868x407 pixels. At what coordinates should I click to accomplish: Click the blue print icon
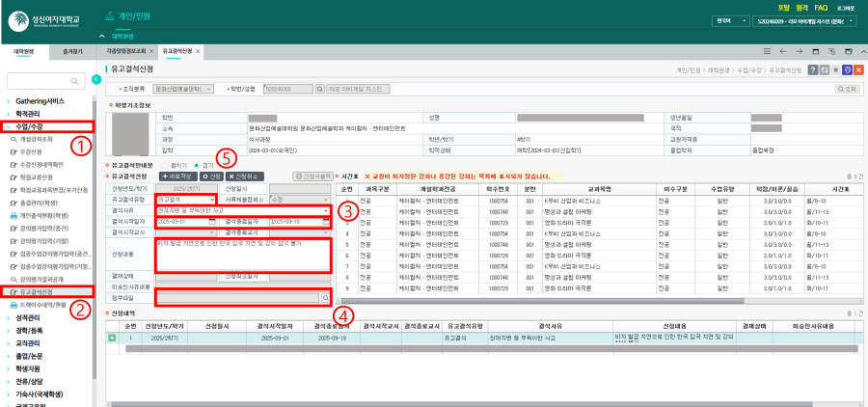(847, 69)
